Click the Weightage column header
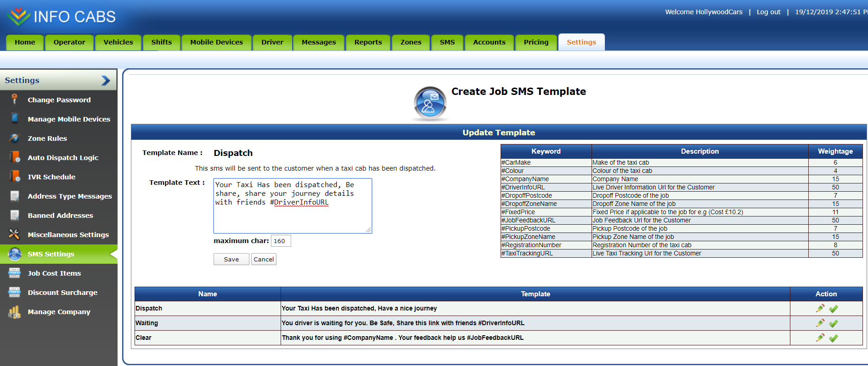The image size is (868, 366). pyautogui.click(x=835, y=151)
